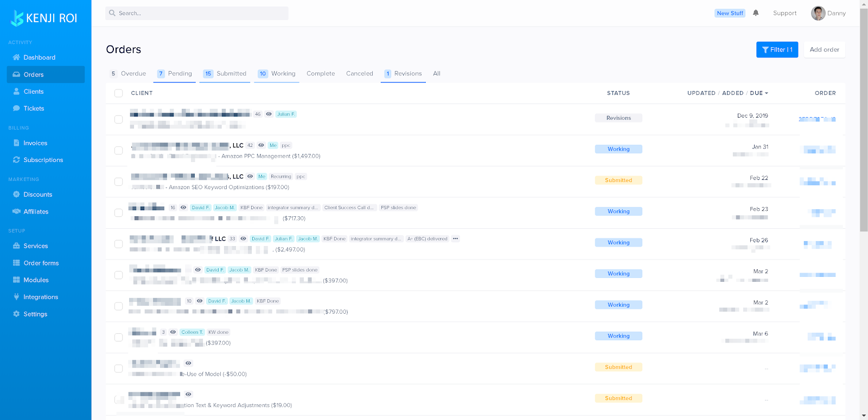
Task: Sort by ADDED column
Action: pos(732,93)
